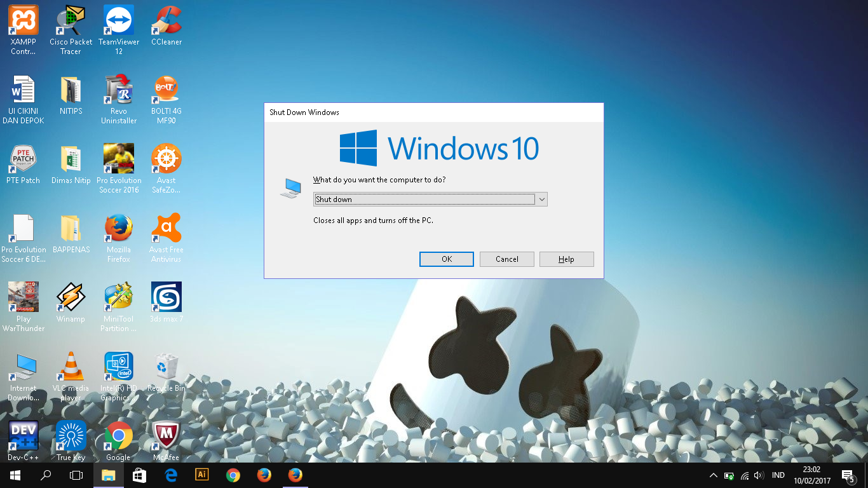Open the Action Center notifications
Screen dimensions: 868x488
pyautogui.click(x=848, y=475)
